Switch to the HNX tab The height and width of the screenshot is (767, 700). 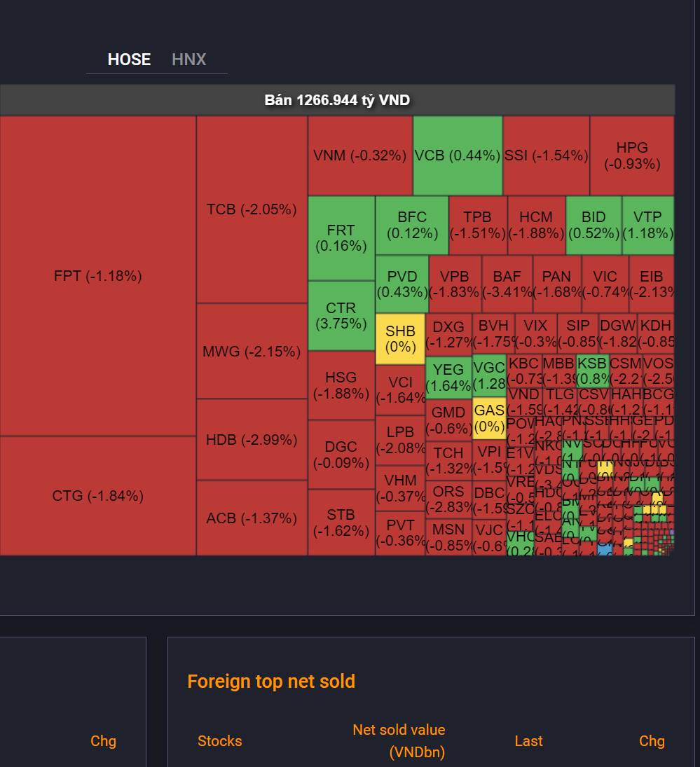tap(188, 60)
